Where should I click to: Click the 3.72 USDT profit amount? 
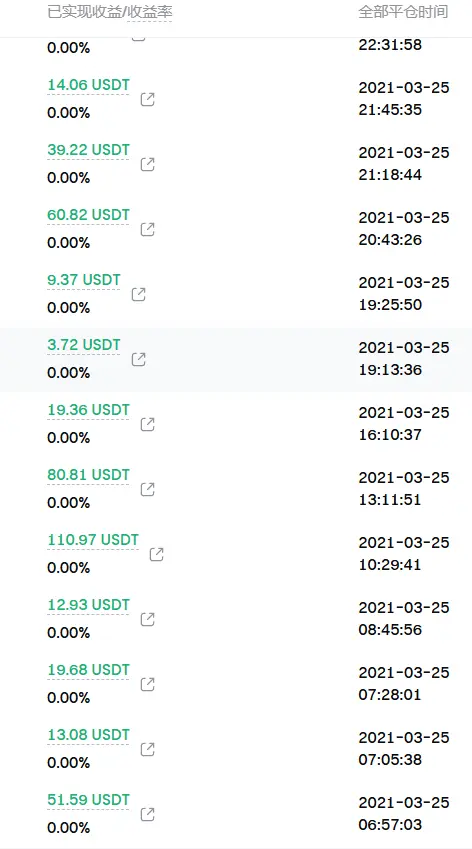point(84,345)
